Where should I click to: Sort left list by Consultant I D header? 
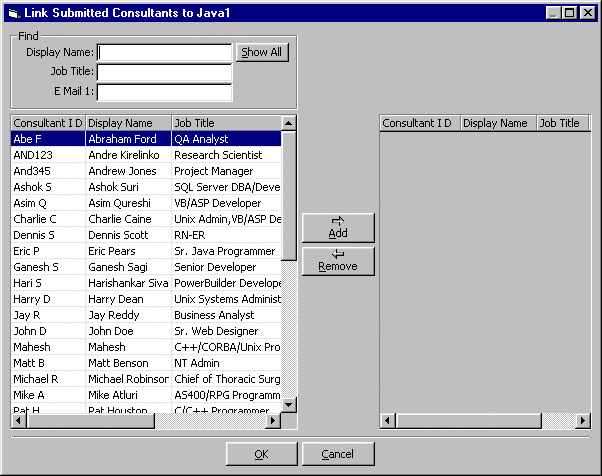point(48,123)
